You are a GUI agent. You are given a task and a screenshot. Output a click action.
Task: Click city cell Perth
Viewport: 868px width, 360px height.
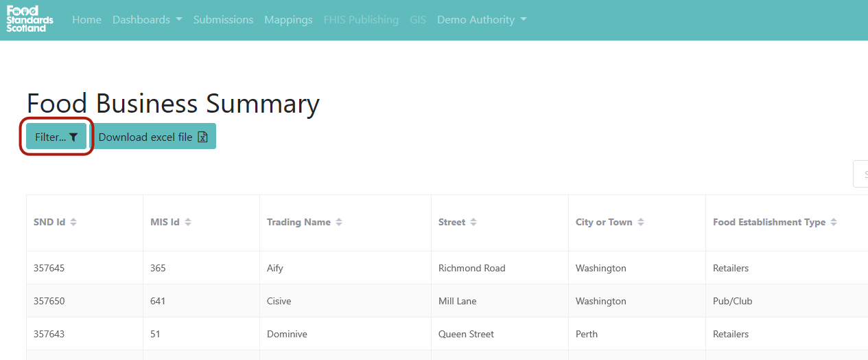[587, 335]
